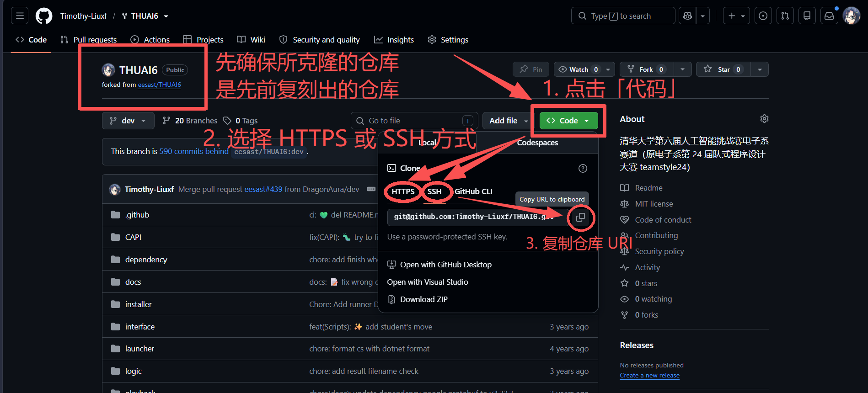The image size is (868, 393).
Task: Switch to the Codespaces tab
Action: coord(537,143)
